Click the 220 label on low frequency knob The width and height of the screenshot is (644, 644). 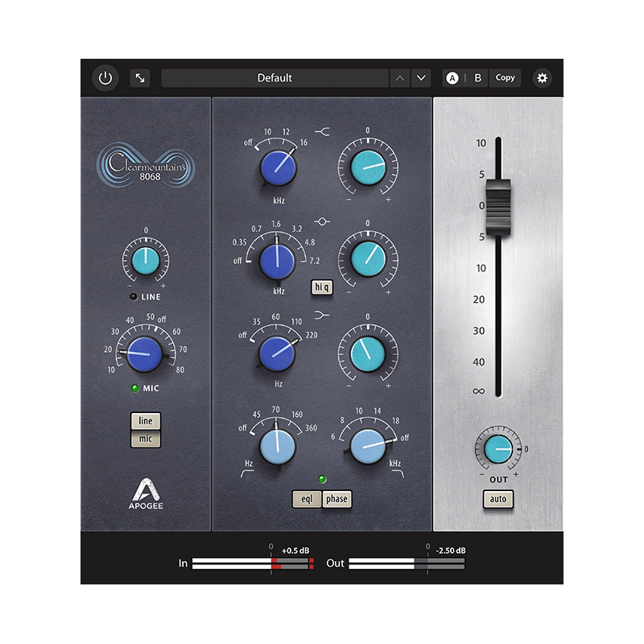point(312,335)
